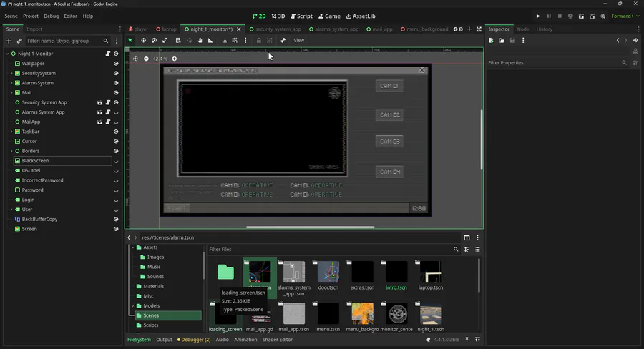Collapse the Assets folder in FileSystem

[x=132, y=247]
